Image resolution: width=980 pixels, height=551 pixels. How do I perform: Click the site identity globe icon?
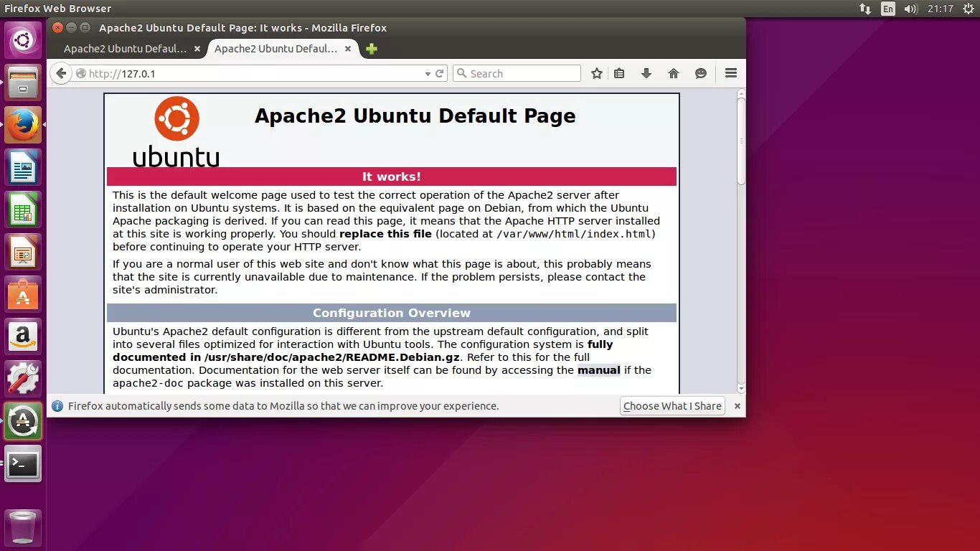[81, 73]
